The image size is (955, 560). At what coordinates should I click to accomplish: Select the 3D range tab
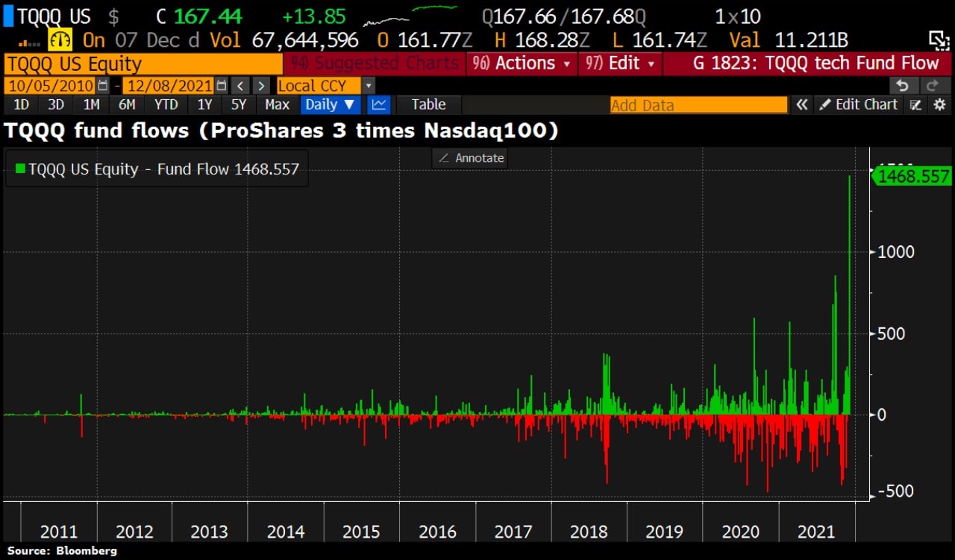[x=56, y=104]
